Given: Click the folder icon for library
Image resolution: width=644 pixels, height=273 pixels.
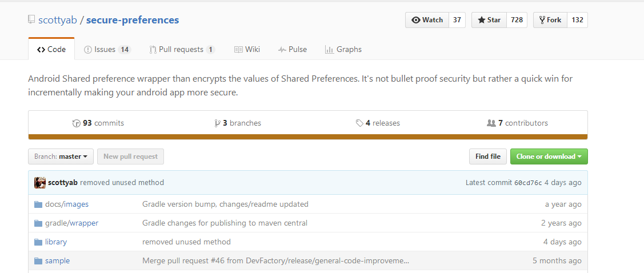Looking at the screenshot, I should pos(38,242).
